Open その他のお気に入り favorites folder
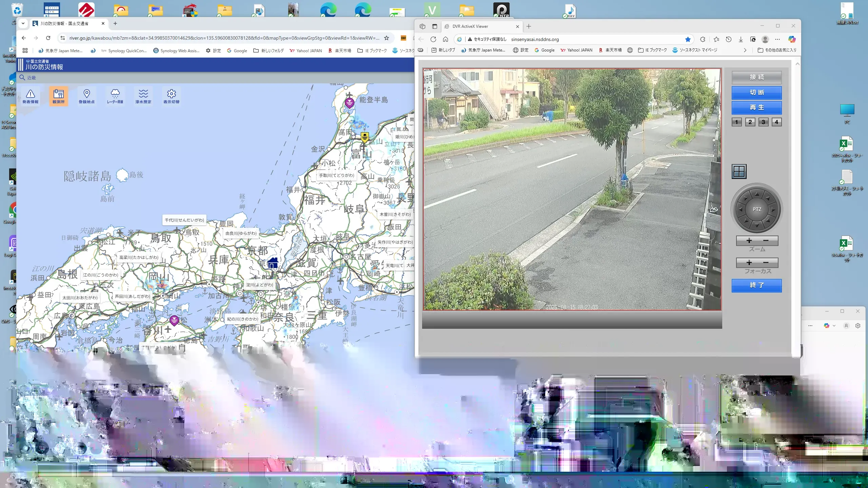Viewport: 868px width, 488px height. coord(777,50)
